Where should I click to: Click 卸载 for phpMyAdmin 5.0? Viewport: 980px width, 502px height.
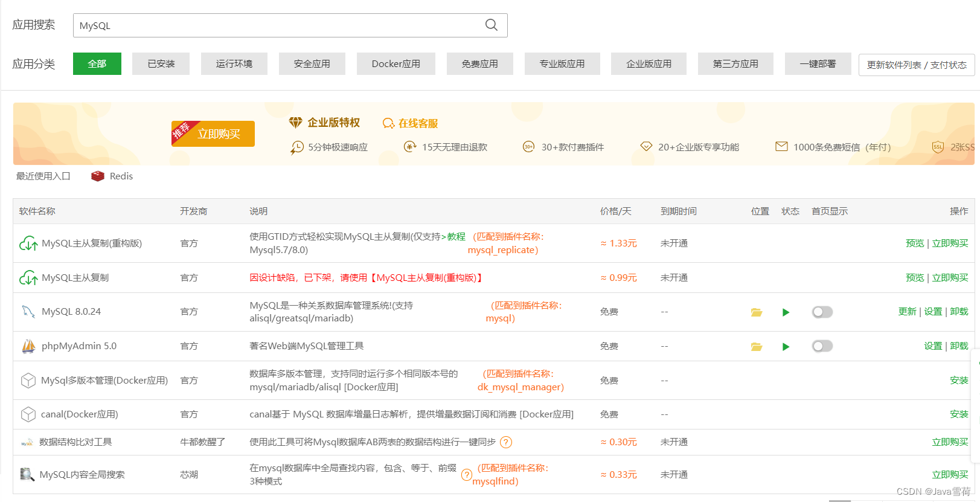click(959, 346)
